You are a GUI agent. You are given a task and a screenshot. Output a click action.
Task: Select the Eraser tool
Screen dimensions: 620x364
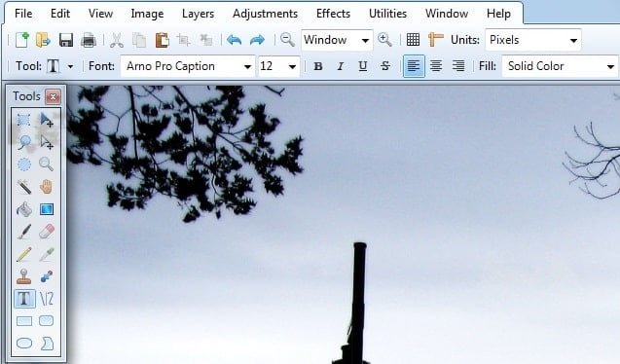[47, 232]
